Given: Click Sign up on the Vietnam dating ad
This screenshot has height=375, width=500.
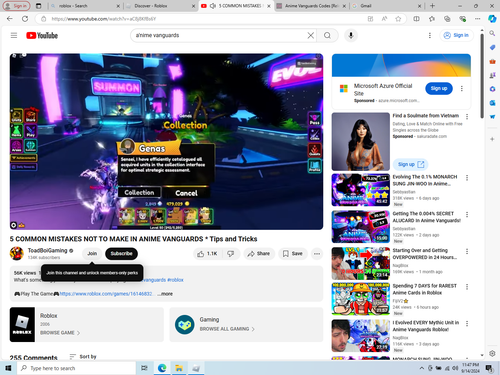Looking at the screenshot, I should tap(411, 164).
